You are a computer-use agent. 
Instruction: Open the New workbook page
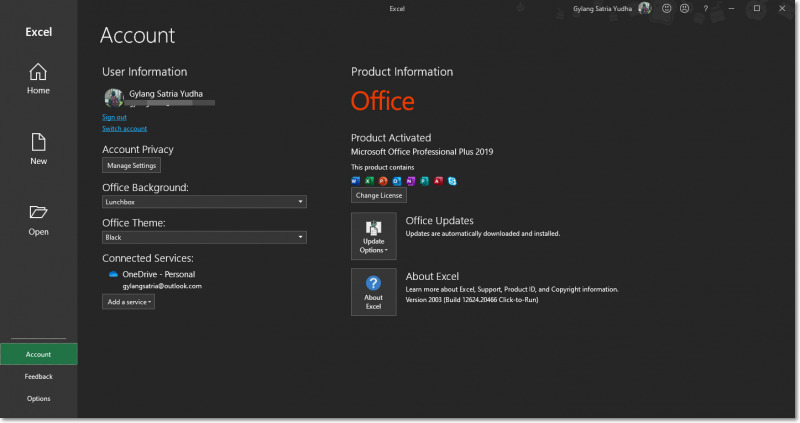click(38, 148)
